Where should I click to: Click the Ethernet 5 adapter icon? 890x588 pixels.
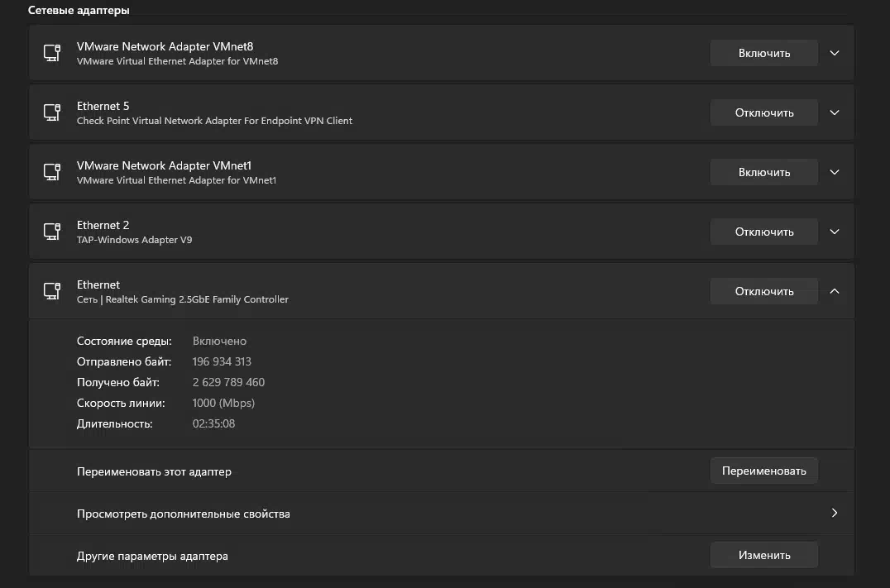(x=52, y=112)
